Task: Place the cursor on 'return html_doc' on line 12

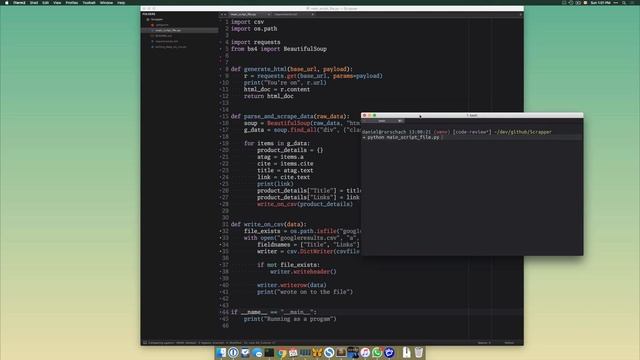Action: pyautogui.click(x=269, y=96)
